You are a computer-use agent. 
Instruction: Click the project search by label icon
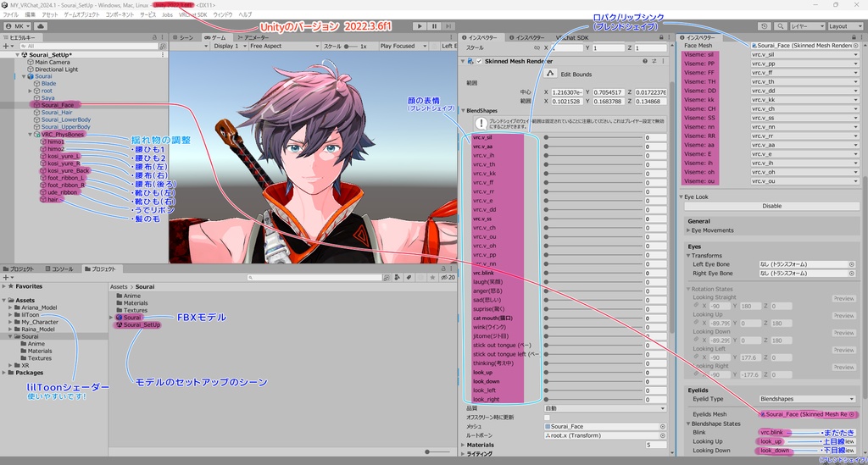click(x=409, y=278)
